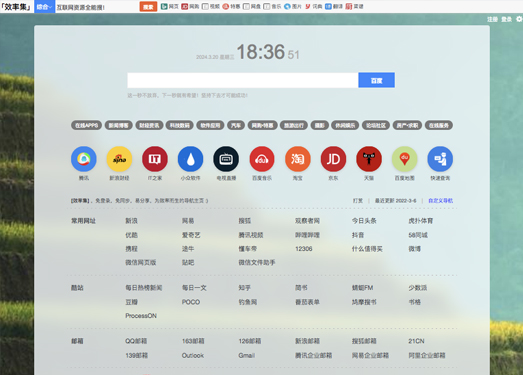The height and width of the screenshot is (375, 523).
Task: Open the 科技数码 category tab
Action: pyautogui.click(x=180, y=125)
